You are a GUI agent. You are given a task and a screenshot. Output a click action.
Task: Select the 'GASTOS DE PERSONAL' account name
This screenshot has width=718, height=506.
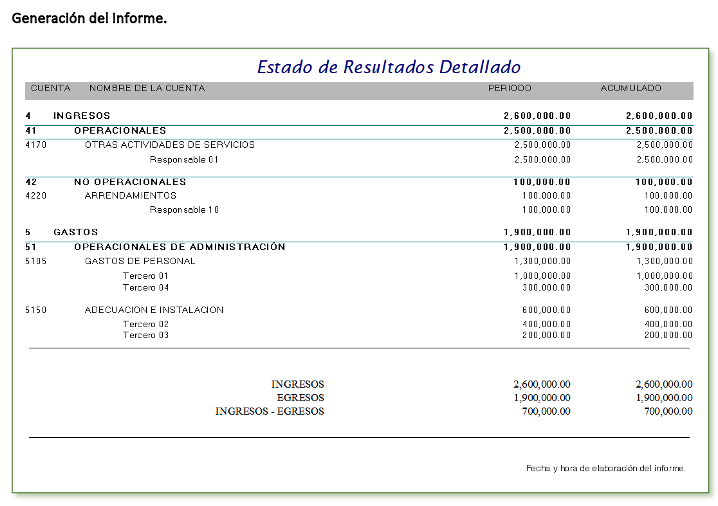point(140,261)
